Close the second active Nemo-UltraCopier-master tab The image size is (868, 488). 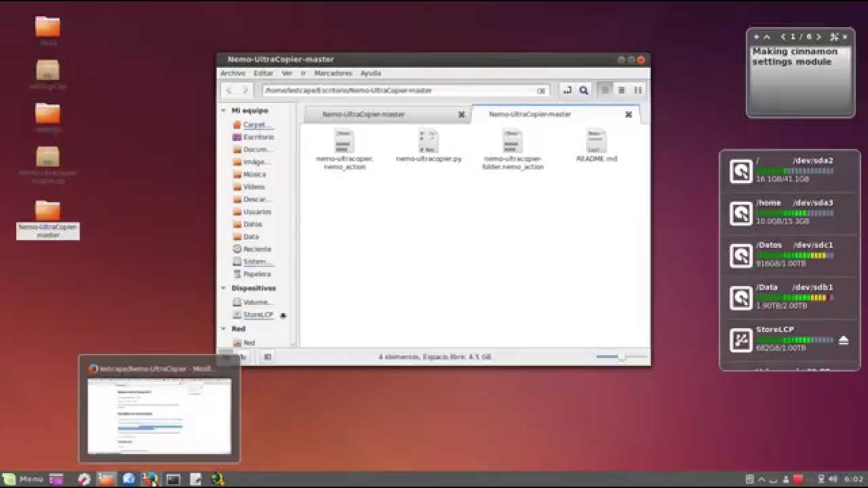[x=628, y=115]
